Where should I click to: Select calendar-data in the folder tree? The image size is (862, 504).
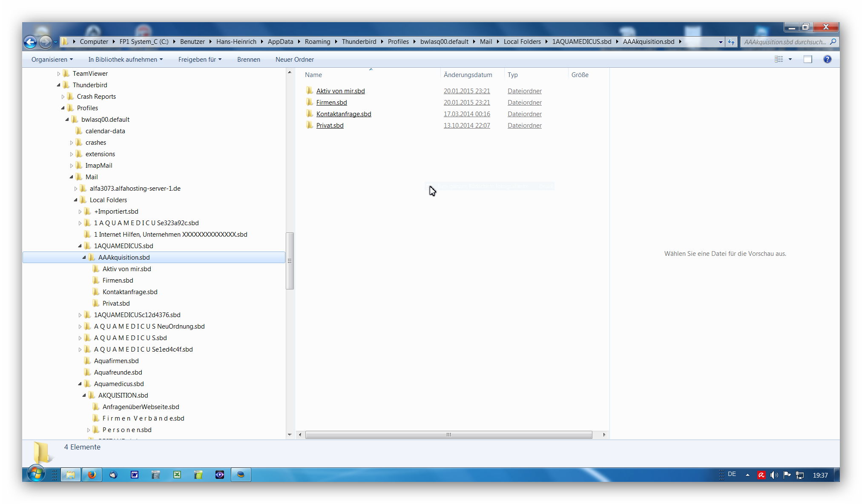click(105, 131)
